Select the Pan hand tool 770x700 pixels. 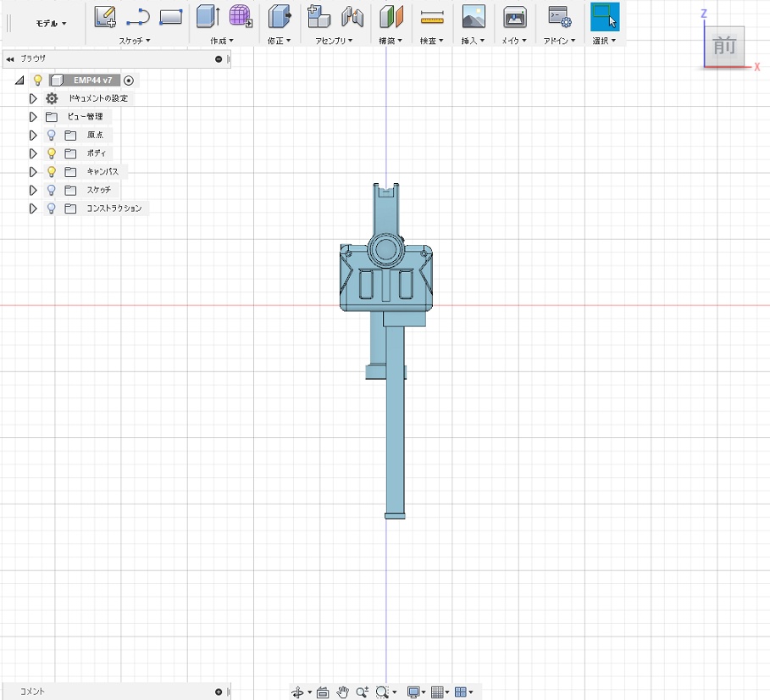(343, 692)
